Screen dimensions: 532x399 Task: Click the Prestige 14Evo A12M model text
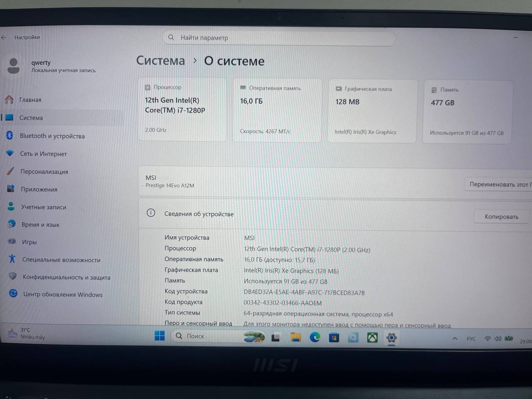click(x=170, y=185)
